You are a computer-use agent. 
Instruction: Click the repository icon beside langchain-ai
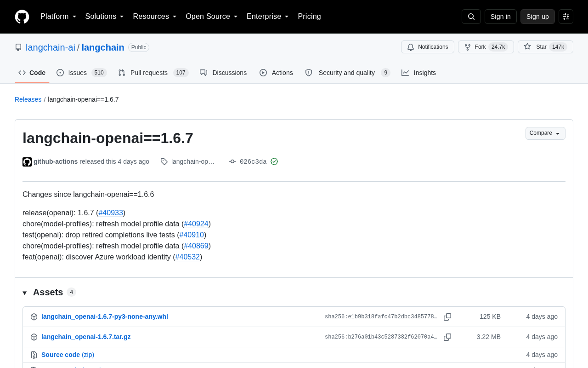18,47
